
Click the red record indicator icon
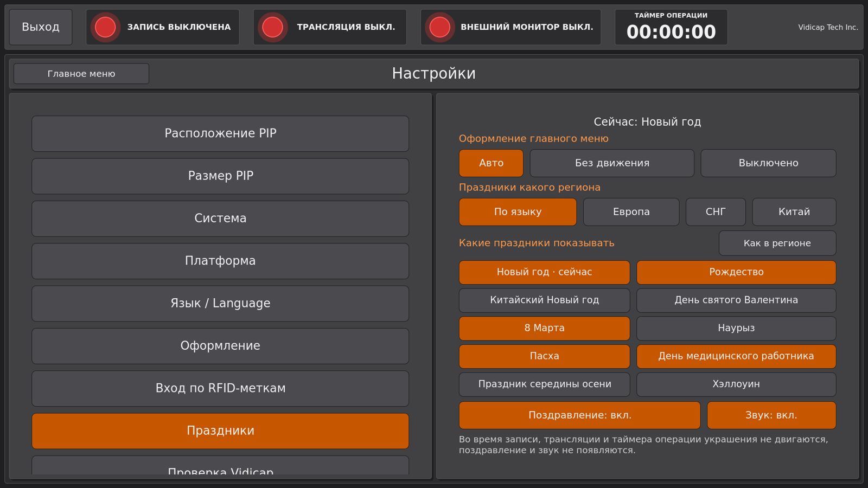click(105, 27)
